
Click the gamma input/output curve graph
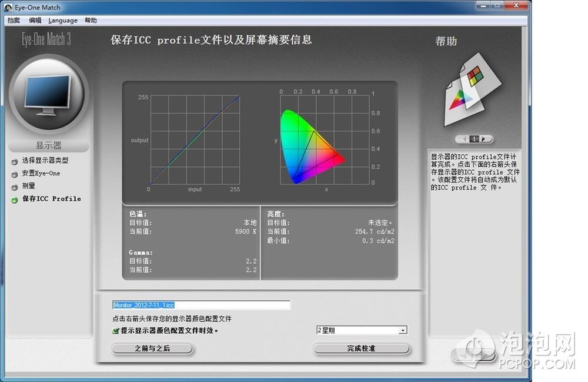point(195,139)
